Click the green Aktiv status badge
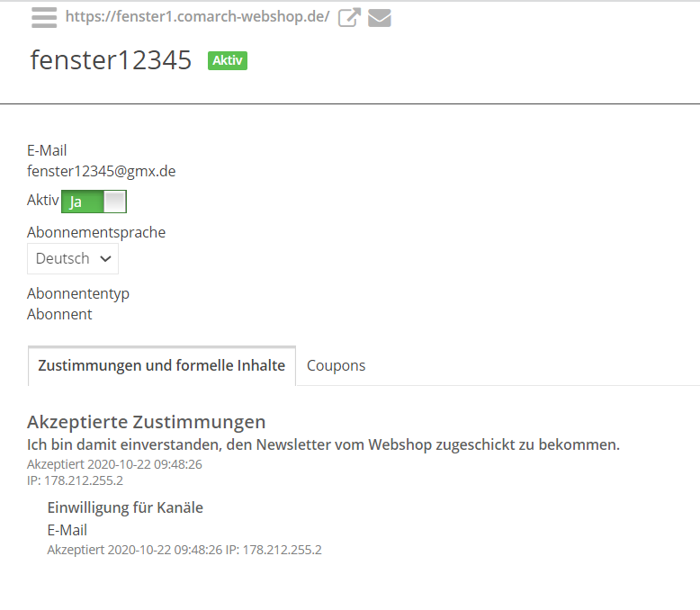The image size is (700, 610). pos(228,60)
